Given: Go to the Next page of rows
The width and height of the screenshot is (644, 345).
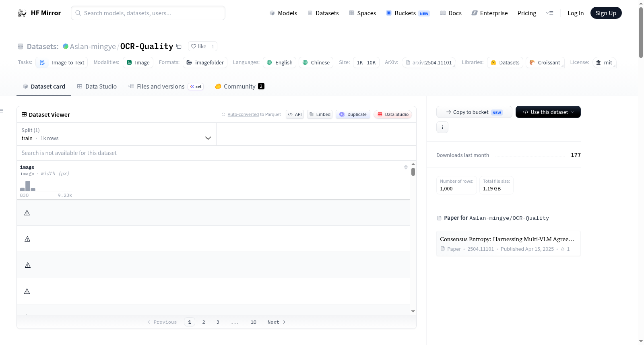Looking at the screenshot, I should pyautogui.click(x=277, y=322).
